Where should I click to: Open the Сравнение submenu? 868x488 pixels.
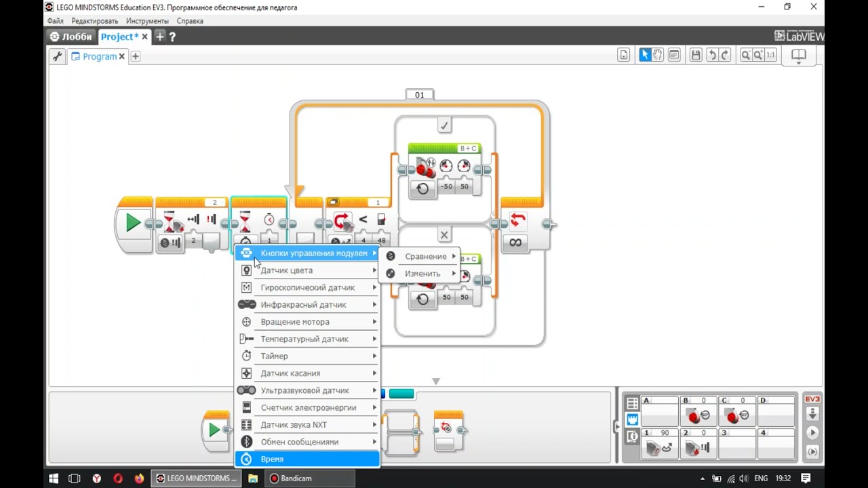[x=420, y=256]
